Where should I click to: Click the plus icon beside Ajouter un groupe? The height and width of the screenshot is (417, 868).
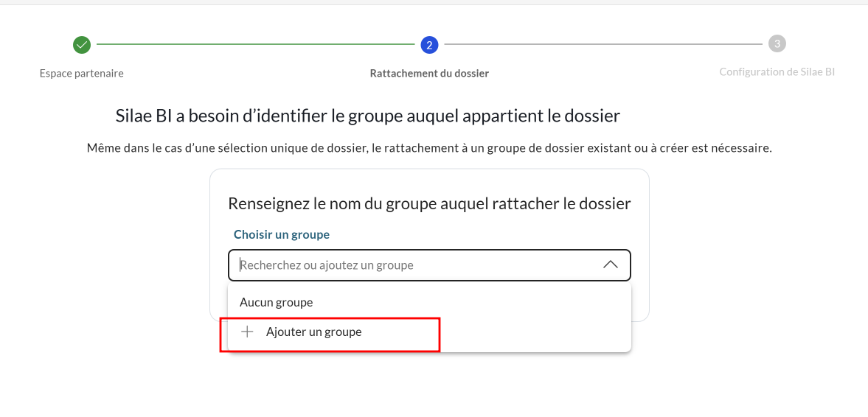247,332
